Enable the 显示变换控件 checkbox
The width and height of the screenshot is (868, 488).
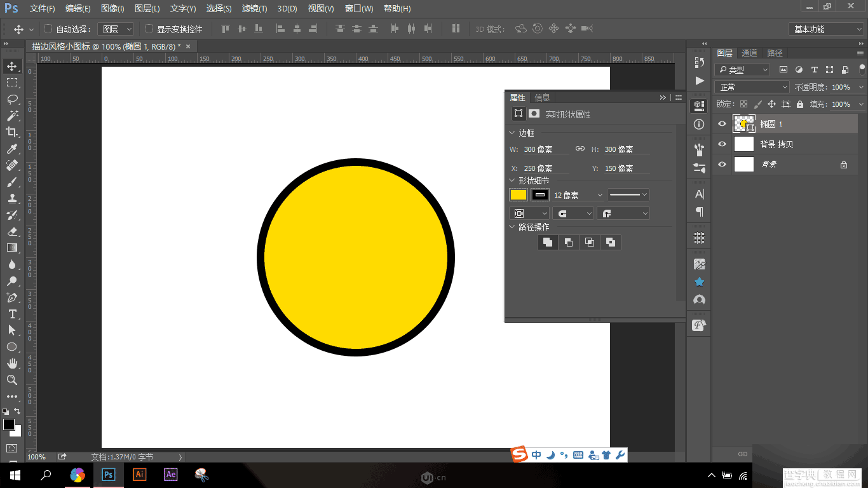tap(149, 29)
